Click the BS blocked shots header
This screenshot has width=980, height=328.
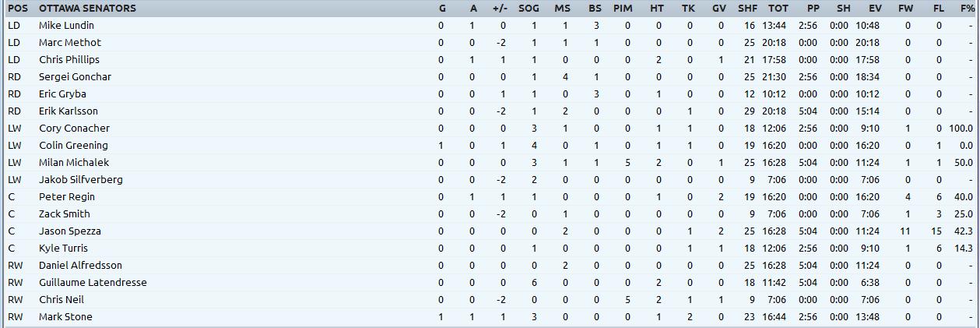click(x=595, y=8)
